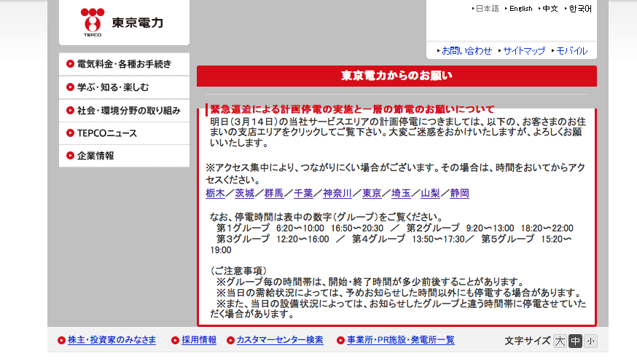Switch language to English
The height and width of the screenshot is (364, 637).
(520, 9)
